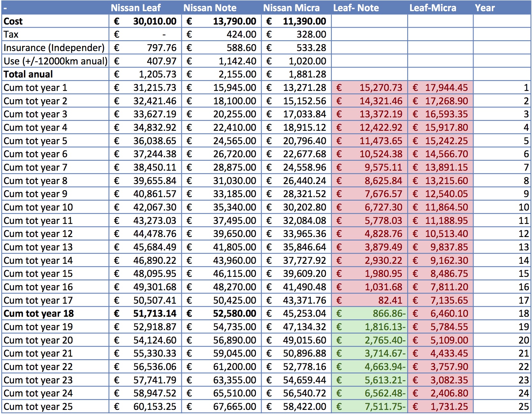Select the Insurance (Independer) row label
Image resolution: width=532 pixels, height=415 pixels.
coord(54,48)
